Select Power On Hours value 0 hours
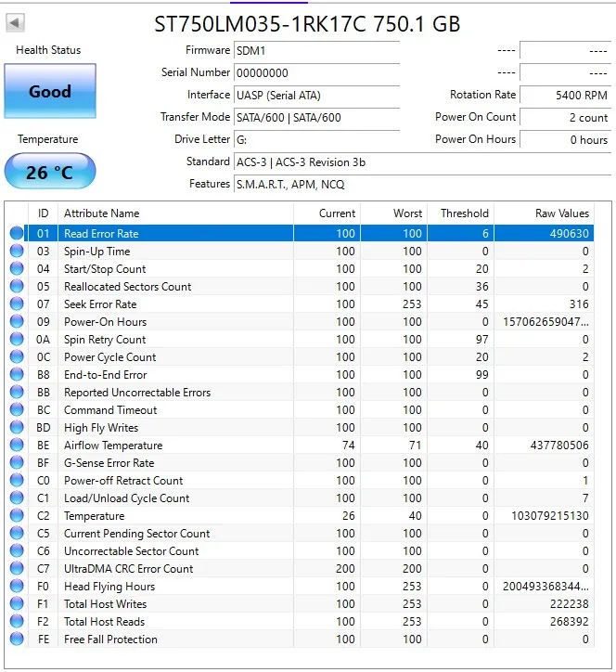 coord(566,140)
